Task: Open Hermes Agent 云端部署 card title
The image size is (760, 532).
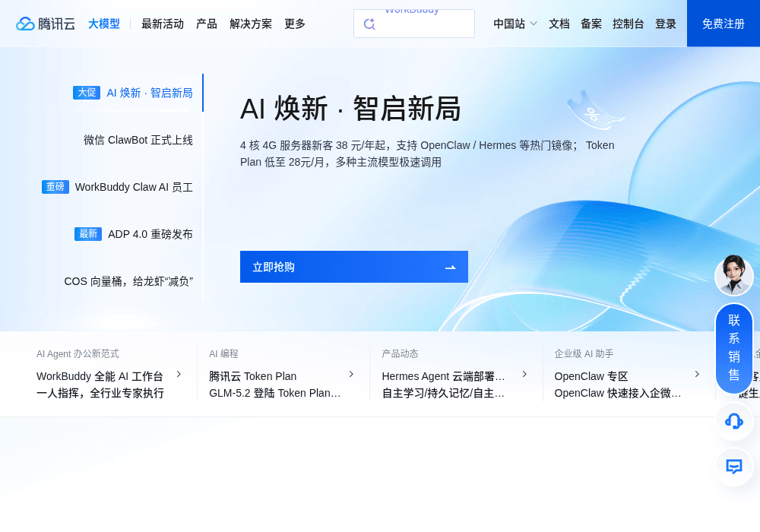Action: pos(443,376)
